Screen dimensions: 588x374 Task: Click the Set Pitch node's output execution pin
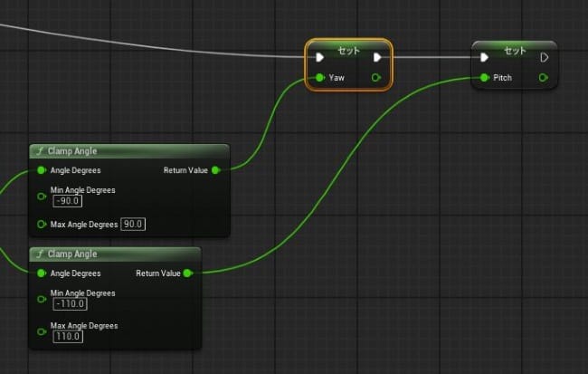(x=545, y=57)
